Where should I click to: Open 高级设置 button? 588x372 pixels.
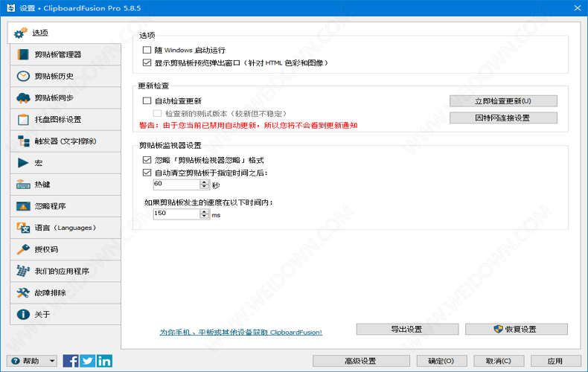[361, 361]
